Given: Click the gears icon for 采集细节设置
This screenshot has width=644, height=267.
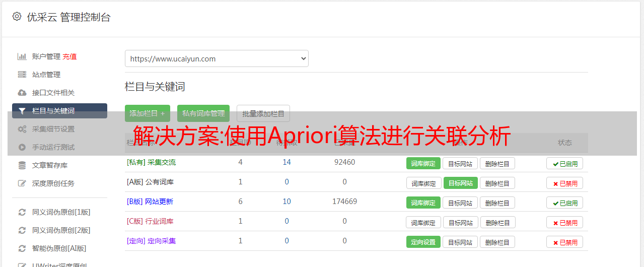Looking at the screenshot, I should (x=22, y=129).
